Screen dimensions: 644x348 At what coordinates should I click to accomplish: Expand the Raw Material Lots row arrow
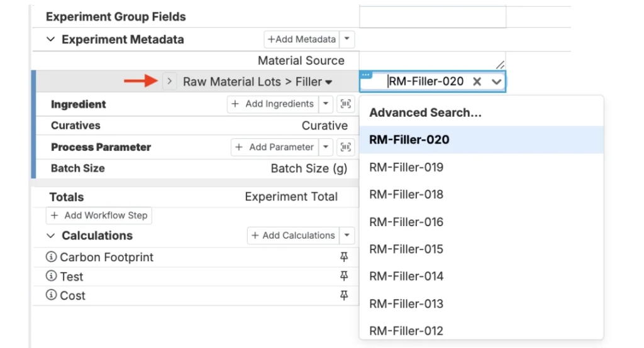[x=170, y=81]
